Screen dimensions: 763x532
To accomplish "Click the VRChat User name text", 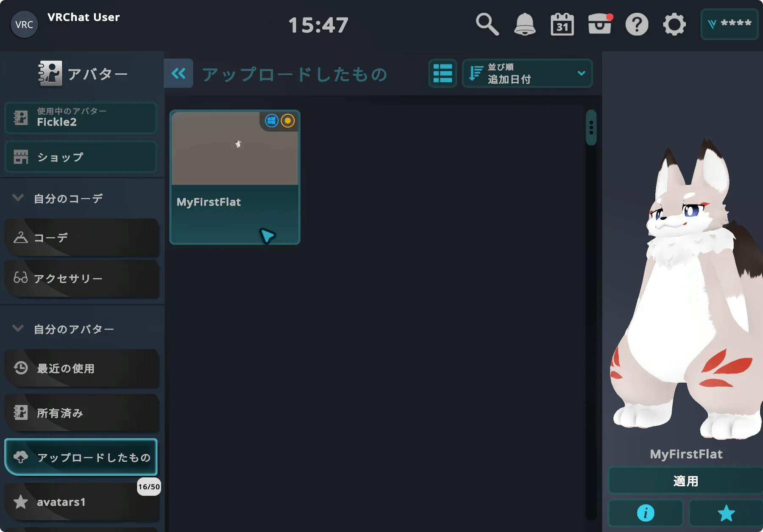I will [x=84, y=17].
